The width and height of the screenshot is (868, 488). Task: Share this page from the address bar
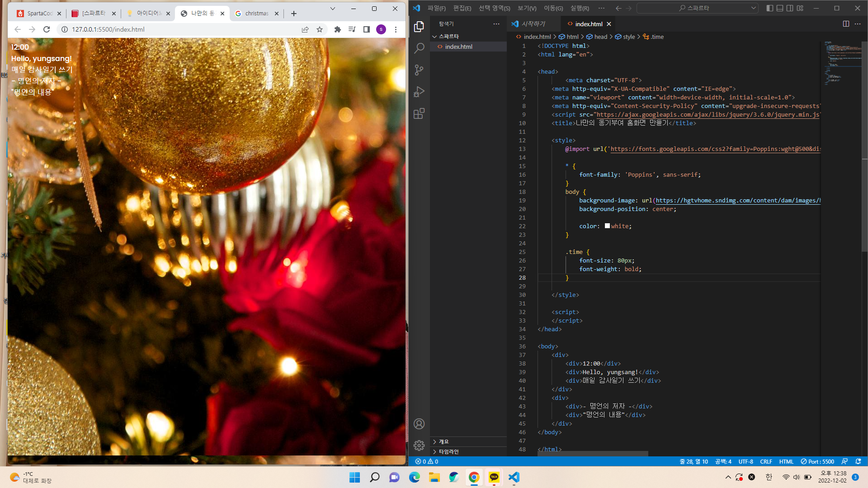pos(305,29)
